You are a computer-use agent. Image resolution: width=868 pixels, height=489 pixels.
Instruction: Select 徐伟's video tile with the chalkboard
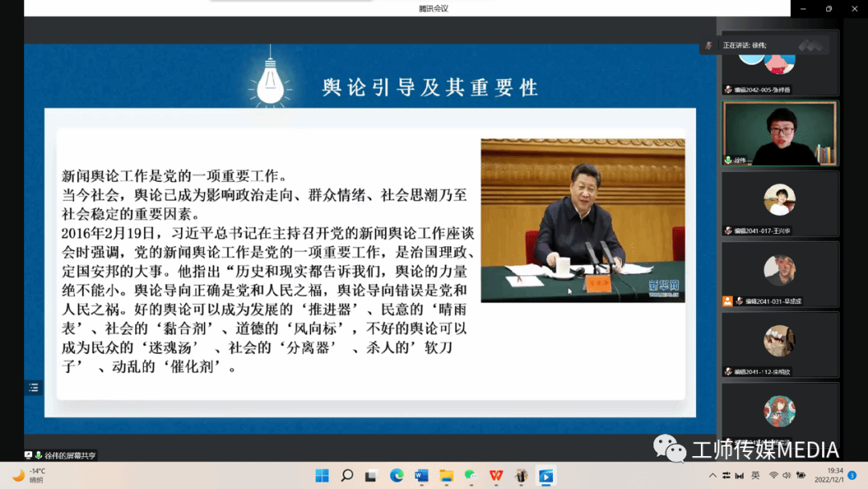tap(779, 134)
